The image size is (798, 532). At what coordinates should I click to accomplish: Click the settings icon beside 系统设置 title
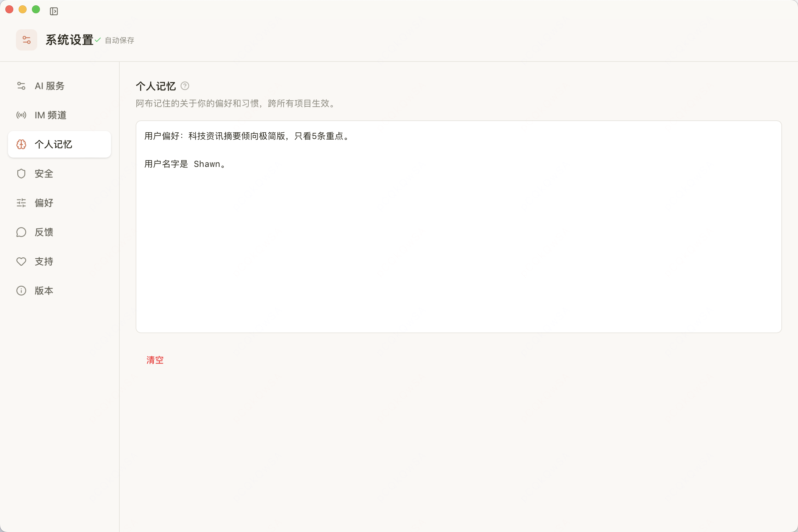[27, 40]
